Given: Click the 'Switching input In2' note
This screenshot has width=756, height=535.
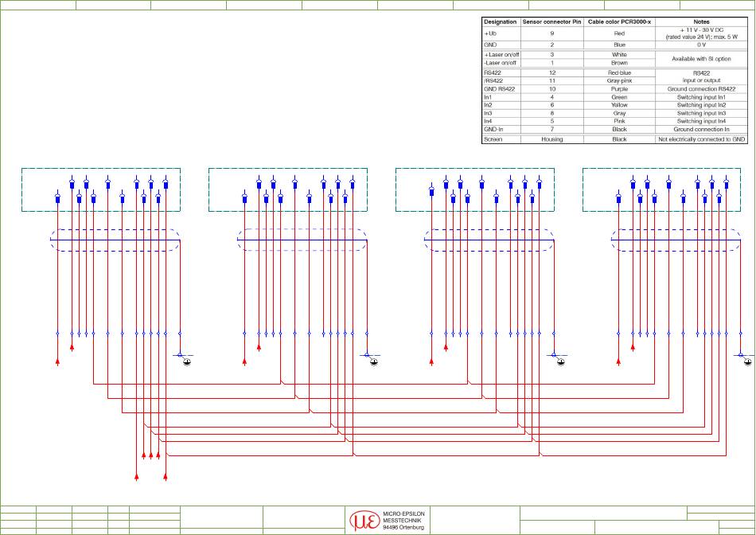Looking at the screenshot, I should pos(702,105).
